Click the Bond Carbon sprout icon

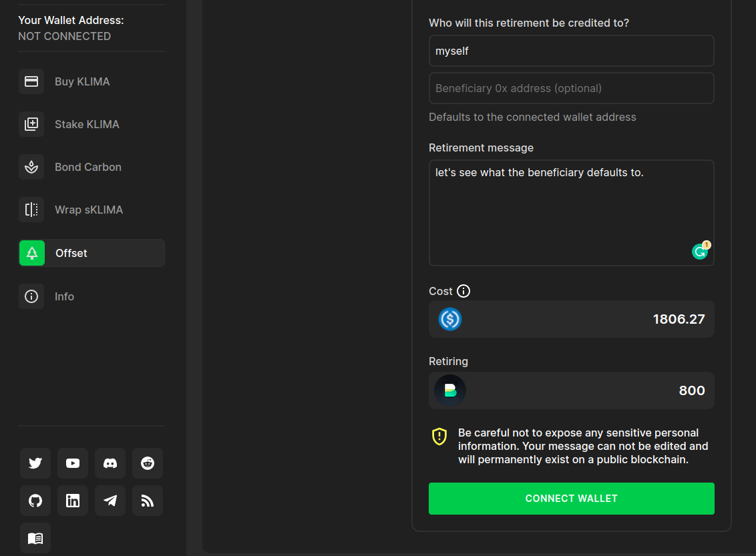click(x=31, y=167)
